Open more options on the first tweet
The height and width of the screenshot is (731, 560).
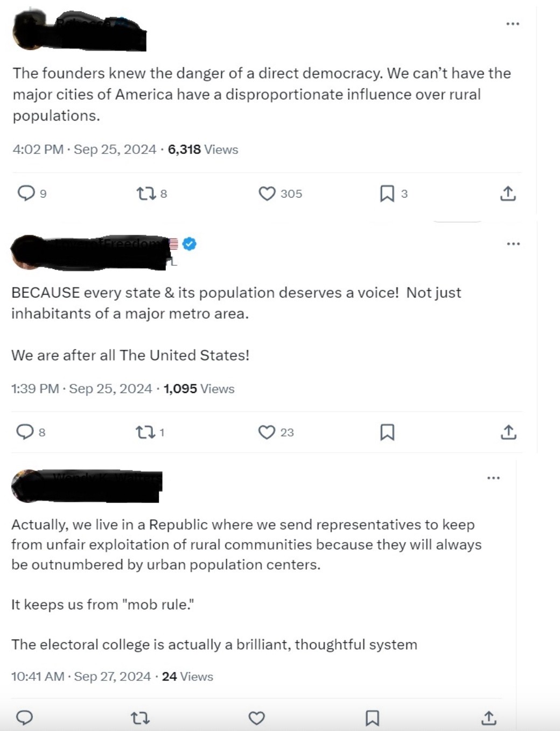point(513,24)
